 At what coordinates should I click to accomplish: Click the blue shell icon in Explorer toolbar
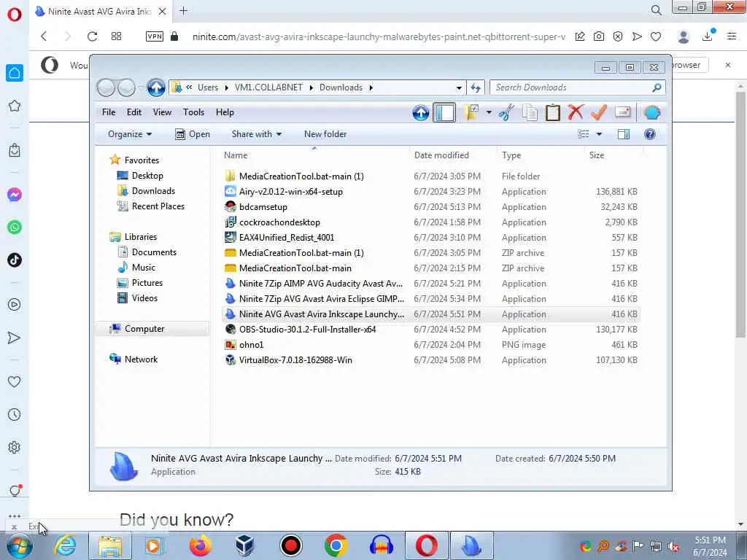point(652,113)
